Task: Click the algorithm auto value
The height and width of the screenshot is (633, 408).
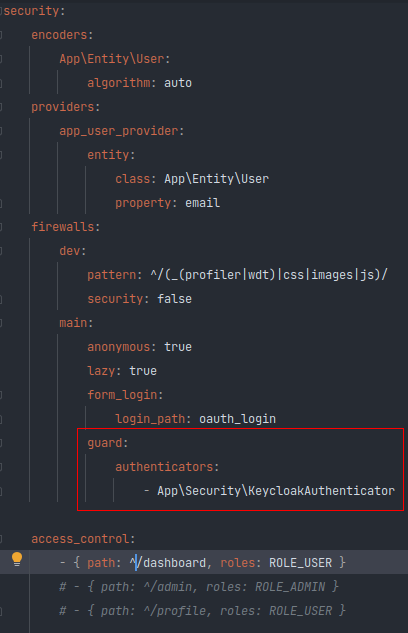Action: pos(178,83)
